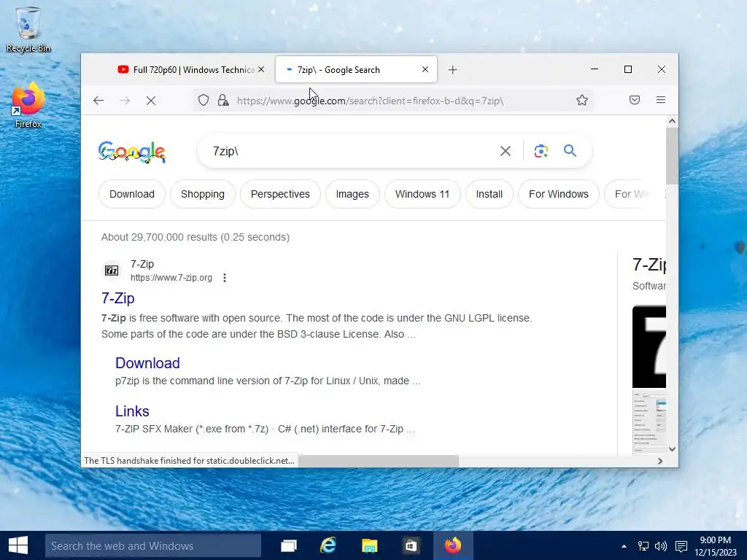Open the 7-Zip main result link
This screenshot has height=560, width=747.
117,298
